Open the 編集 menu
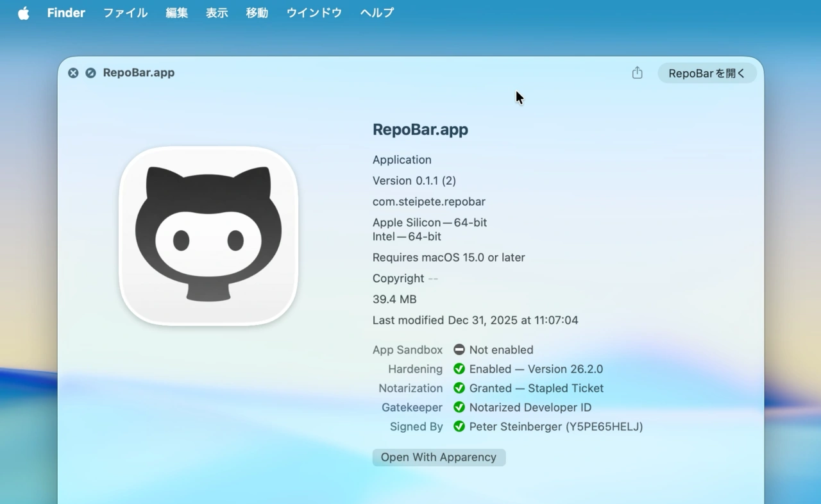821x504 pixels. coord(176,13)
